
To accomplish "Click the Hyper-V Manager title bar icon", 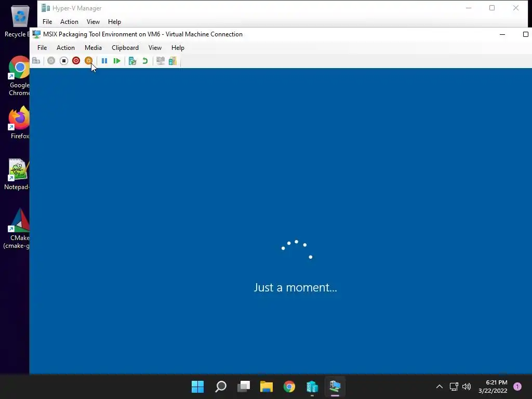I will [x=46, y=8].
